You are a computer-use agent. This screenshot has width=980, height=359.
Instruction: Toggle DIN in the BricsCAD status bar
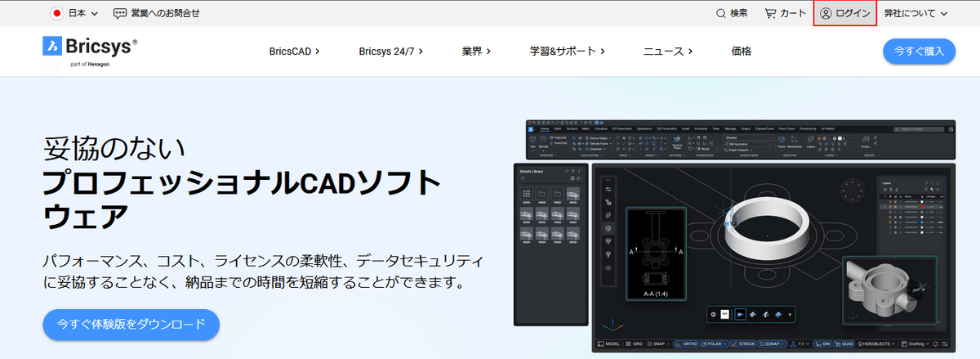click(x=823, y=343)
